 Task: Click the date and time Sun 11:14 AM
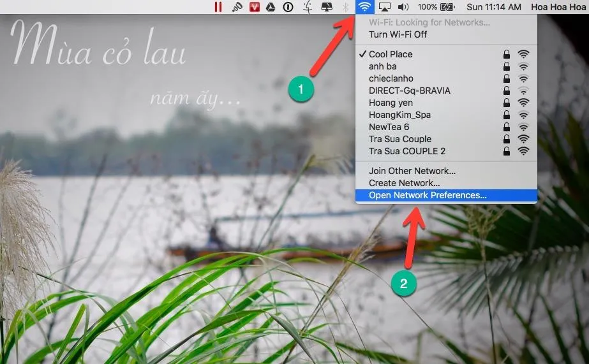click(x=493, y=7)
